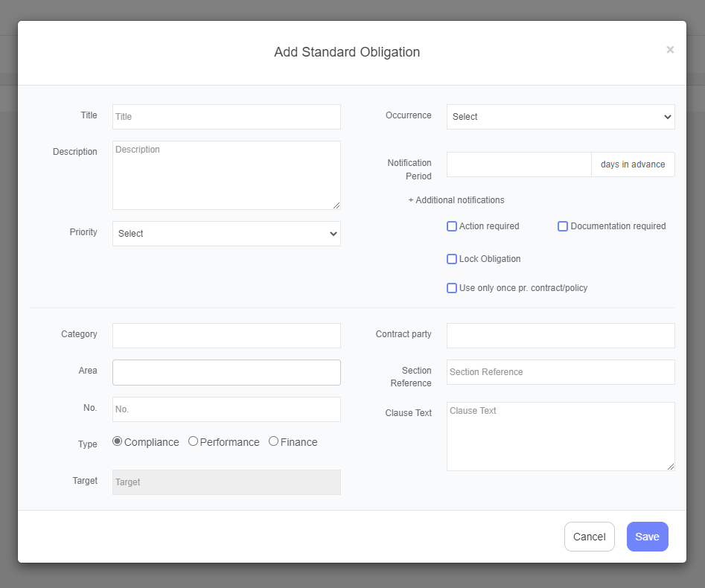Select the Performance type radio button
This screenshot has height=588, width=705.
(193, 441)
